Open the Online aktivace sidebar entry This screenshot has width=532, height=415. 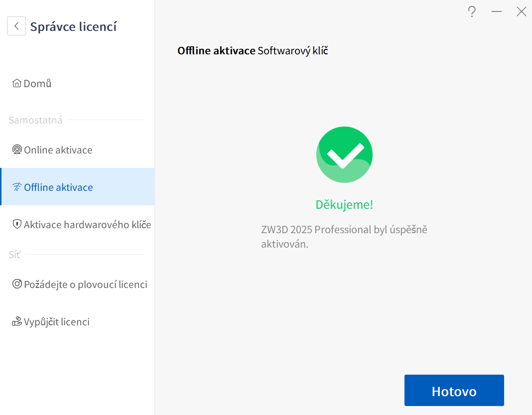57,149
